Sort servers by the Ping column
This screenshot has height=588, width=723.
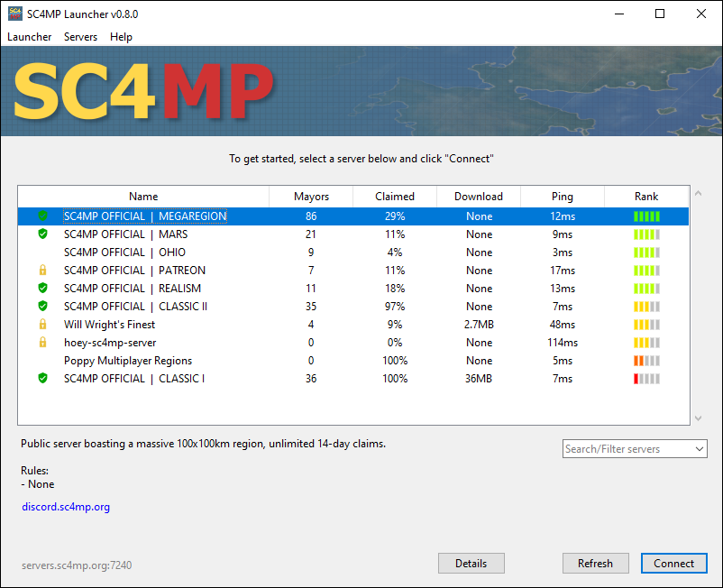(x=562, y=196)
